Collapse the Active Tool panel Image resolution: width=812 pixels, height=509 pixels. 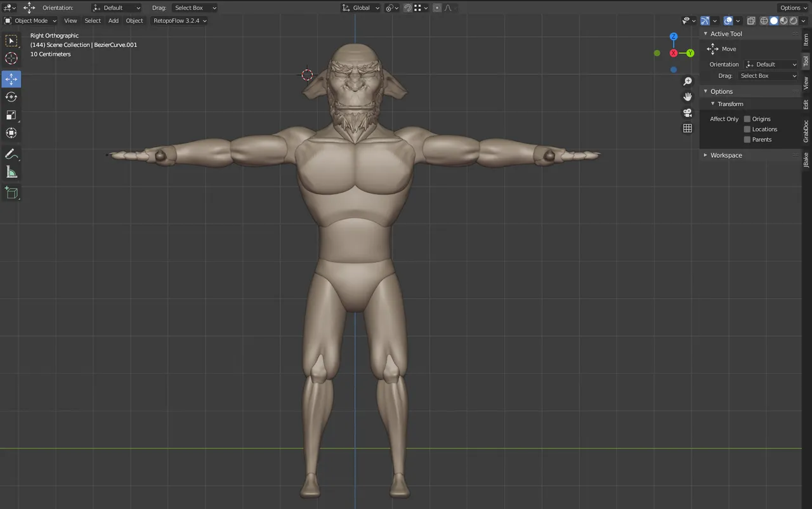click(705, 34)
